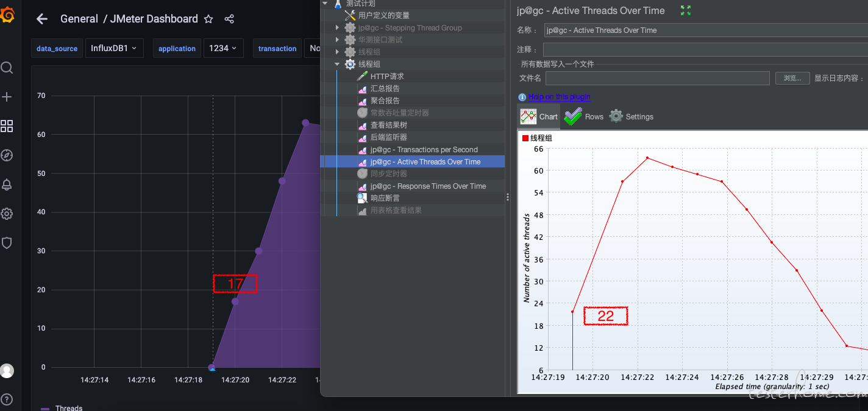Select jp@gc - Transactions per Second
This screenshot has height=411, width=868.
coord(424,149)
